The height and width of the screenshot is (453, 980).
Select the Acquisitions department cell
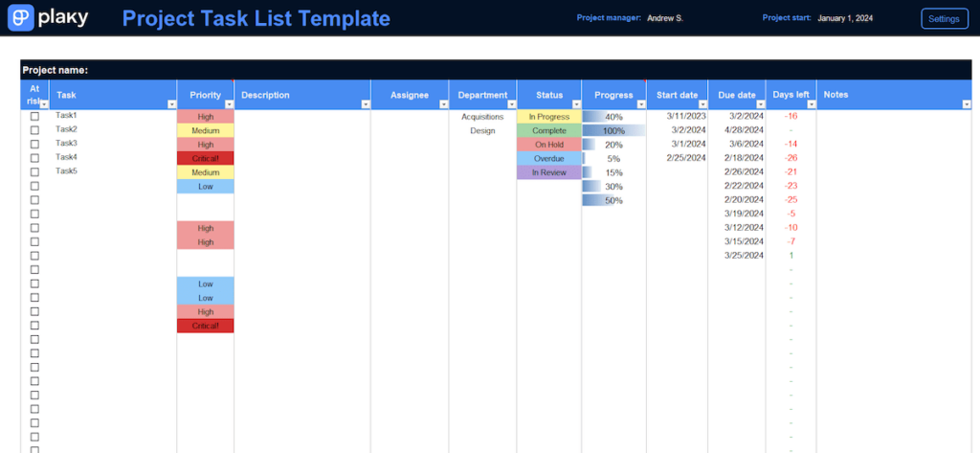[482, 117]
